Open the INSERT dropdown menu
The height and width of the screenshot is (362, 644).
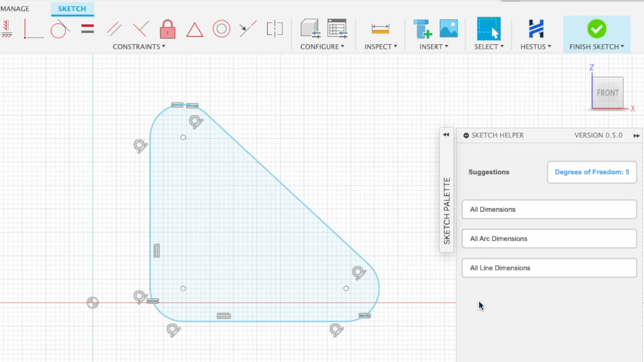point(434,47)
